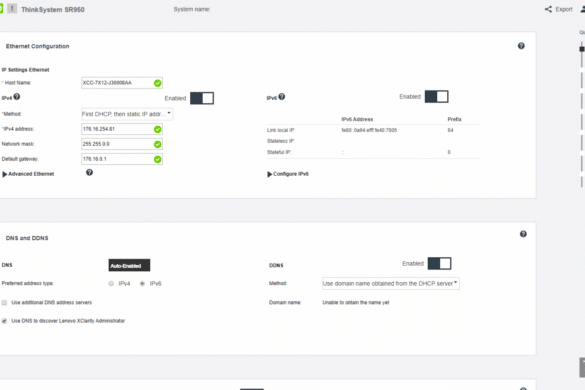Screen dimensions: 585x390
Task: Click the green check icon in Host Name field
Action: pos(158,83)
